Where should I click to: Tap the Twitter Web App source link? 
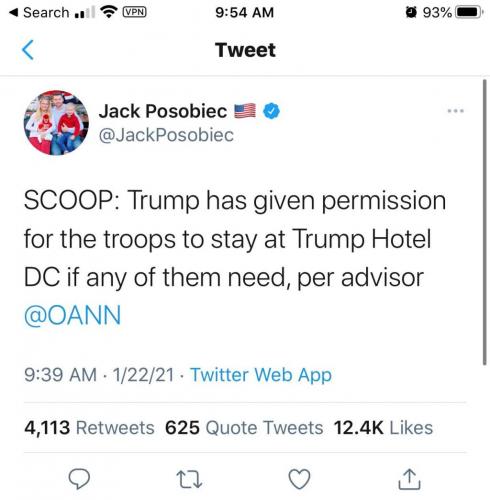click(x=261, y=375)
